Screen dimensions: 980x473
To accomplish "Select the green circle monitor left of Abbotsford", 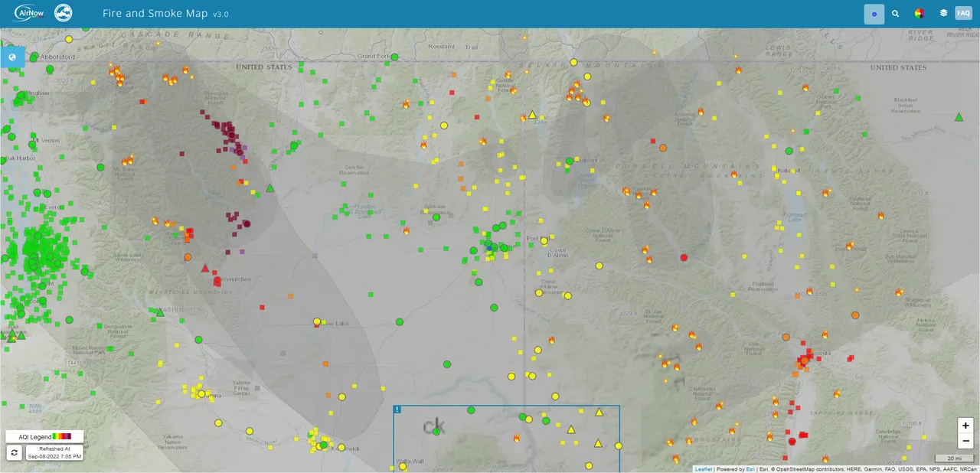I will (x=34, y=57).
